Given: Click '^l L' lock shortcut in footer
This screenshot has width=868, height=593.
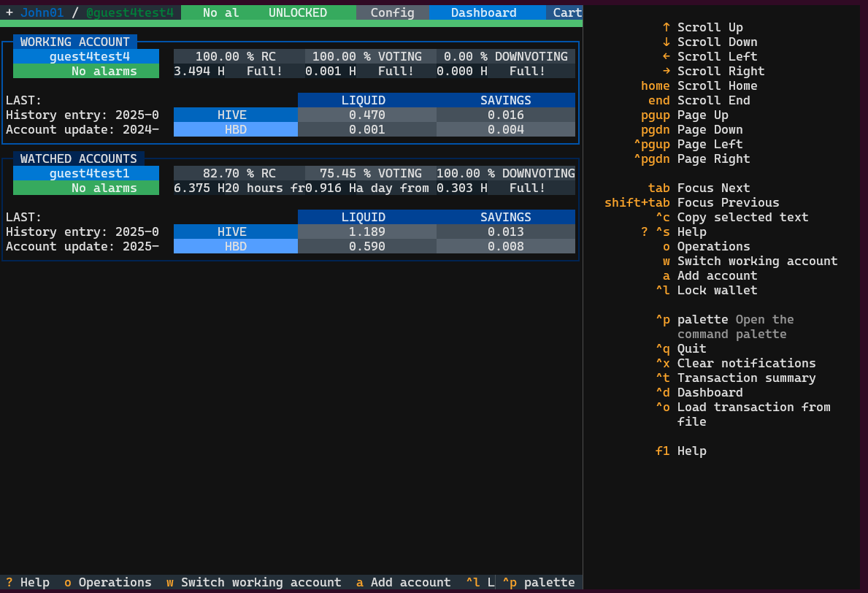Looking at the screenshot, I should pos(480,582).
